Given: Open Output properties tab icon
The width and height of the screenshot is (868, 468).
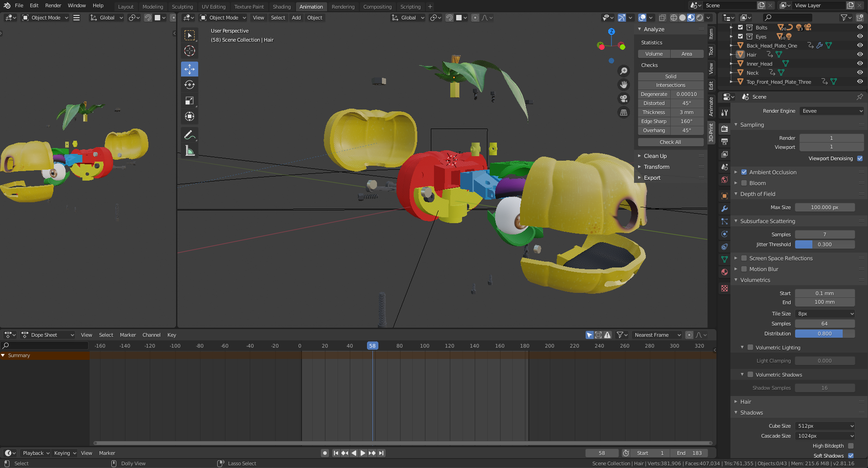Looking at the screenshot, I should coord(725,141).
